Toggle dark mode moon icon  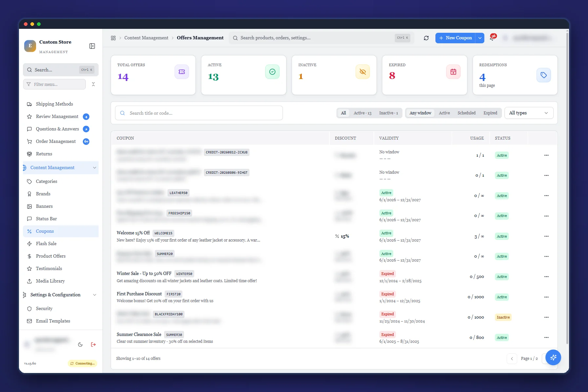[x=80, y=344]
